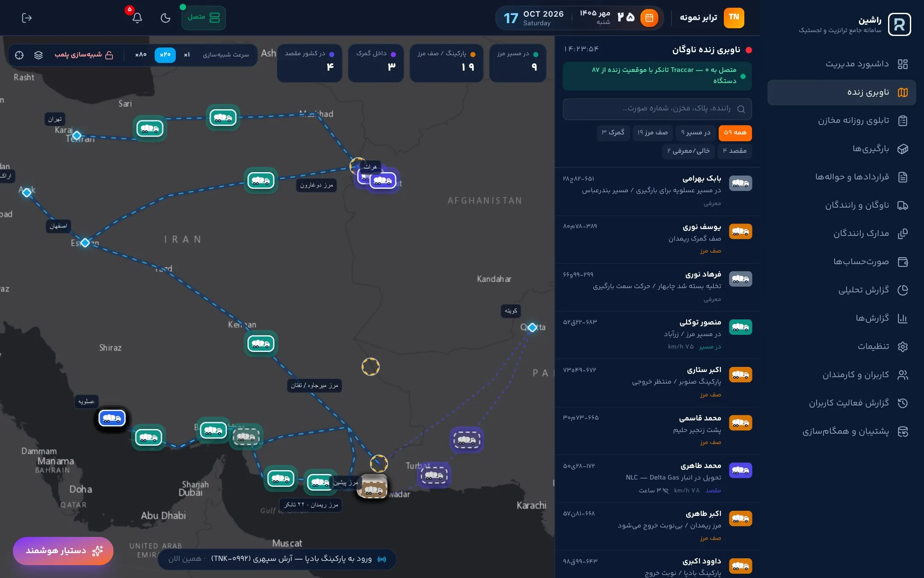Image resolution: width=924 pixels, height=578 pixels.
Task: Select the خالی/معرفی ۲ filter chip
Action: pyautogui.click(x=688, y=151)
